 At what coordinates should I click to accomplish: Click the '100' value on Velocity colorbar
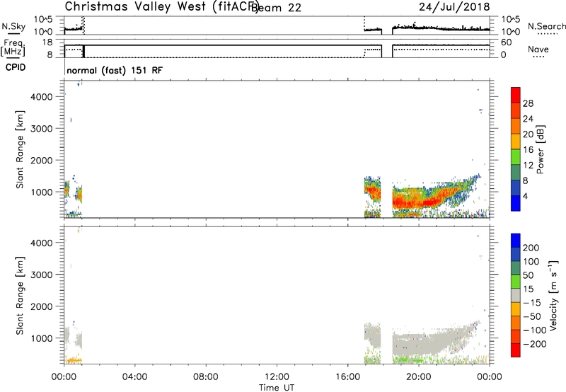click(x=531, y=261)
